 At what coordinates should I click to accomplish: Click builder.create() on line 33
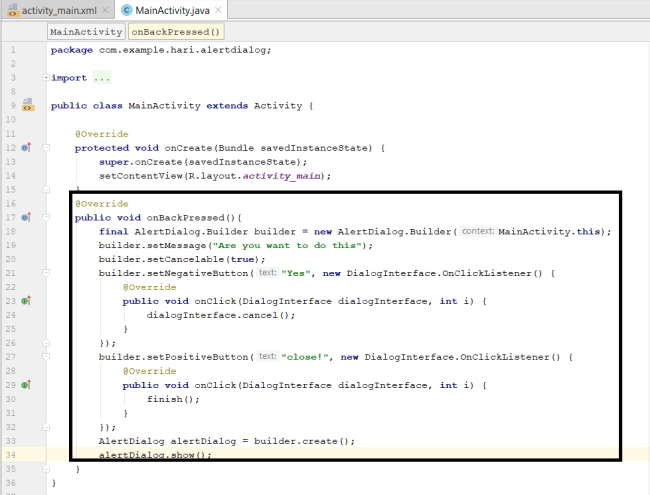[x=302, y=441]
